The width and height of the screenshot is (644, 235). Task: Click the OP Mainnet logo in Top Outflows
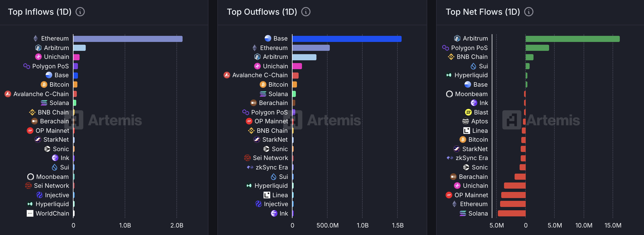[249, 121]
